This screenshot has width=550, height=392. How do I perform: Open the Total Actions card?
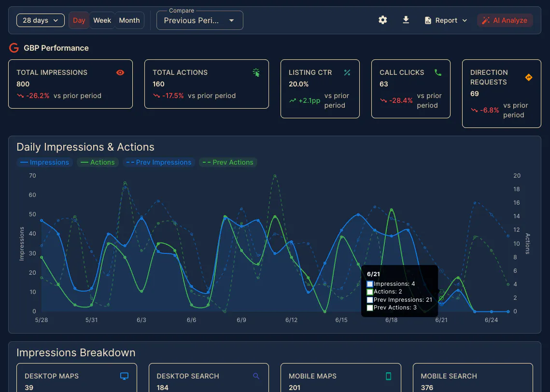coord(207,84)
